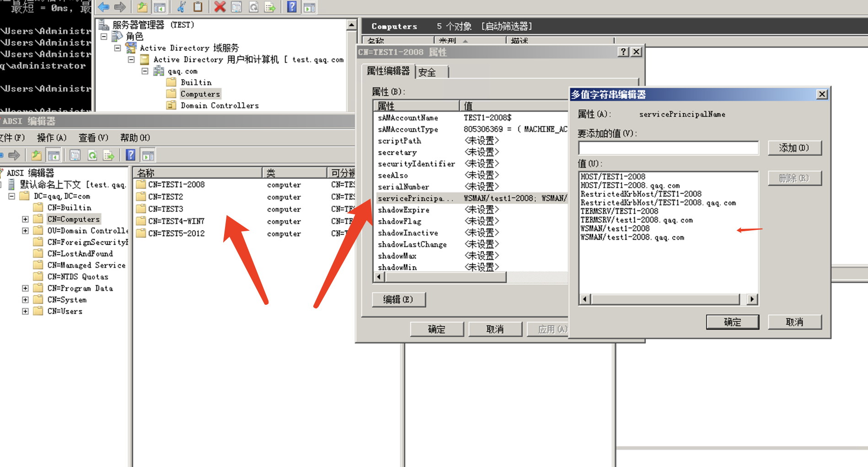Expand the CN=Users tree node

tap(25, 311)
